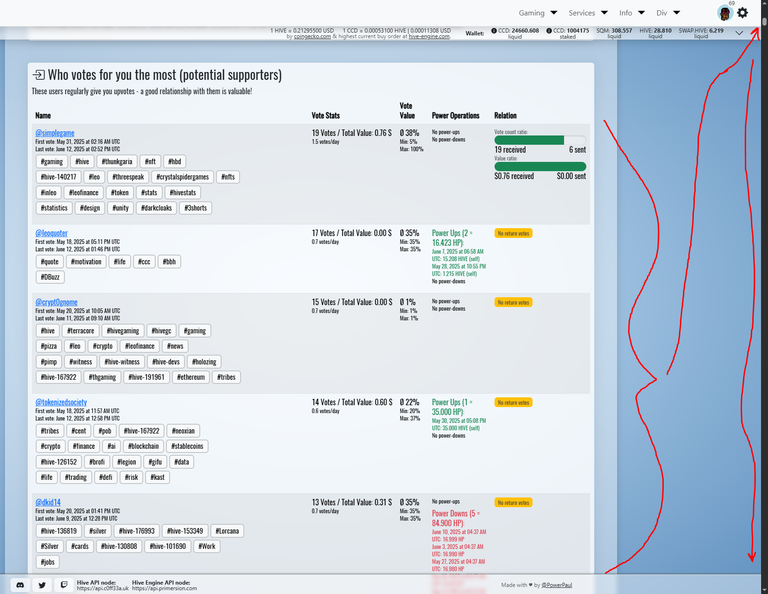Click the info icon beside CCD liquid

click(494, 30)
